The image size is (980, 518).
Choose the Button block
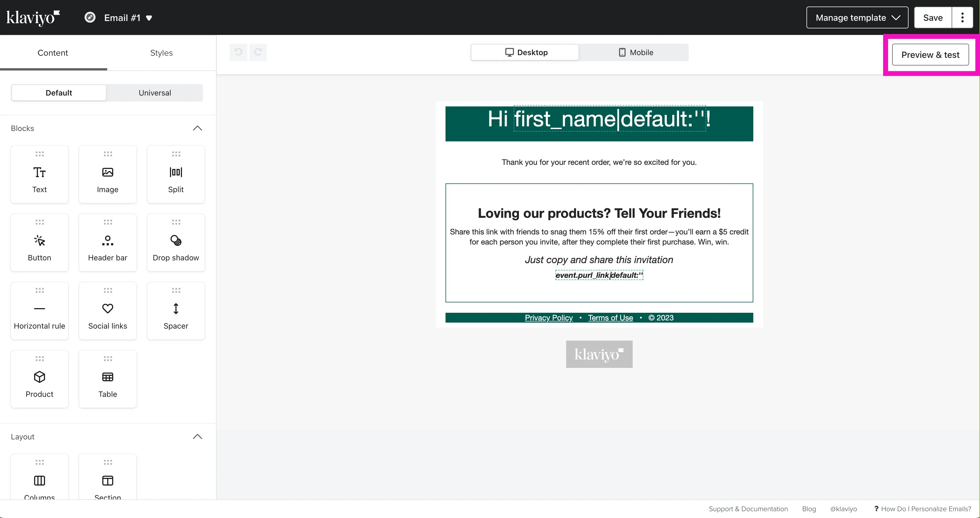click(x=40, y=242)
